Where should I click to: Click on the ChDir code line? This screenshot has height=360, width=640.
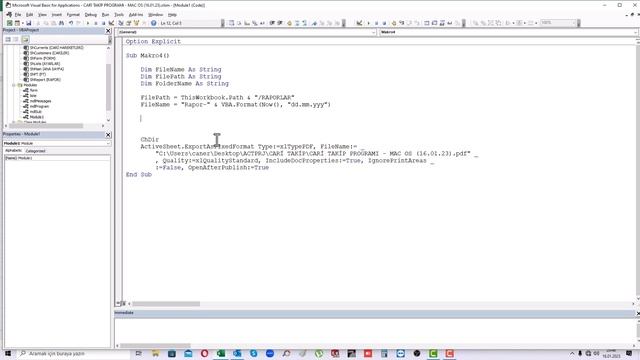[150, 140]
